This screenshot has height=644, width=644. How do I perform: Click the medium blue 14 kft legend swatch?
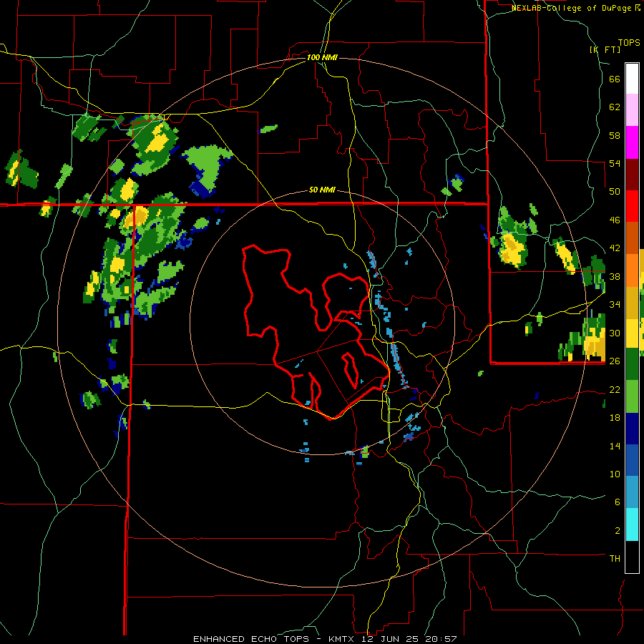632,461
